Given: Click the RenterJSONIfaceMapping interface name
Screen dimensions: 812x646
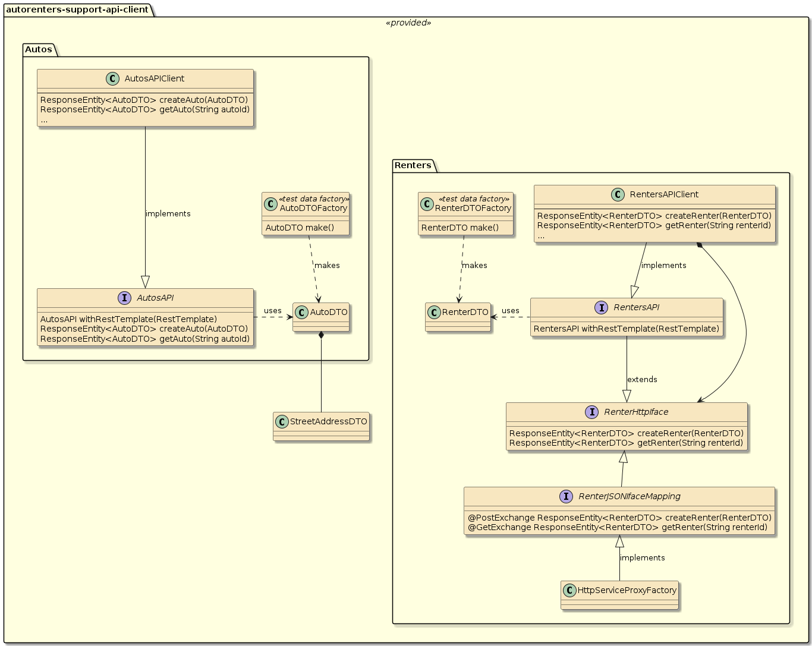Looking at the screenshot, I should (630, 496).
